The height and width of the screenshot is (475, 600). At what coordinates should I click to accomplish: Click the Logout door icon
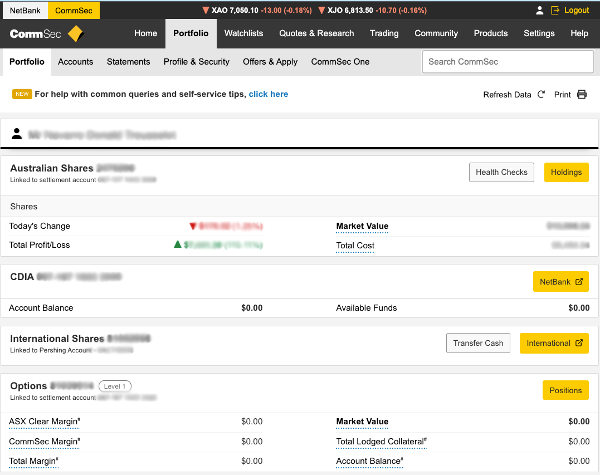pyautogui.click(x=555, y=10)
